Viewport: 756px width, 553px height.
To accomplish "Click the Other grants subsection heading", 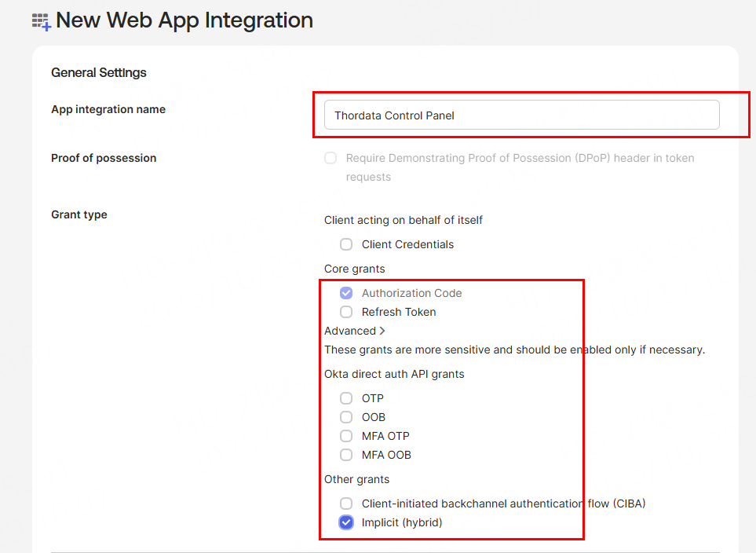I will click(x=356, y=479).
